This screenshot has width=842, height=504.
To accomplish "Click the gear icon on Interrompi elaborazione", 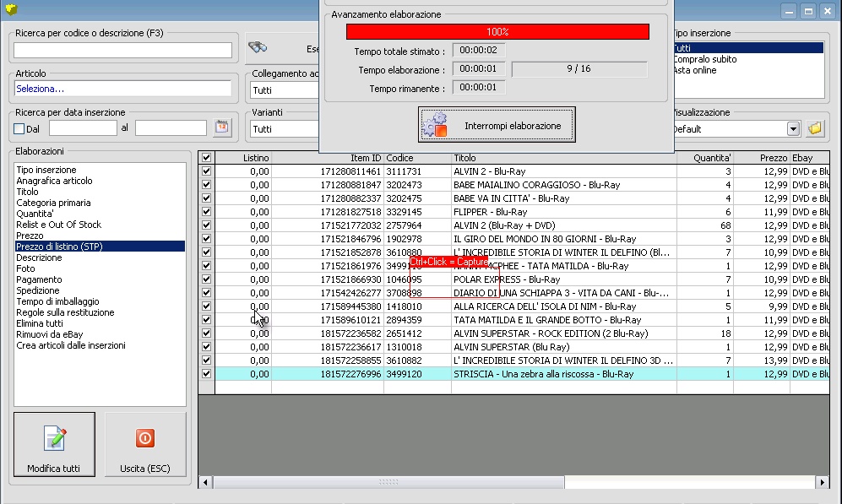I will 435,126.
